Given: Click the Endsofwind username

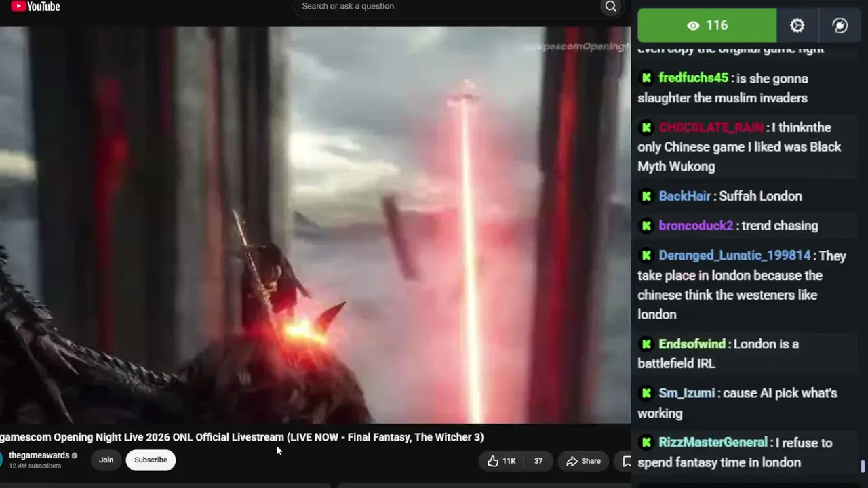Looking at the screenshot, I should click(692, 344).
